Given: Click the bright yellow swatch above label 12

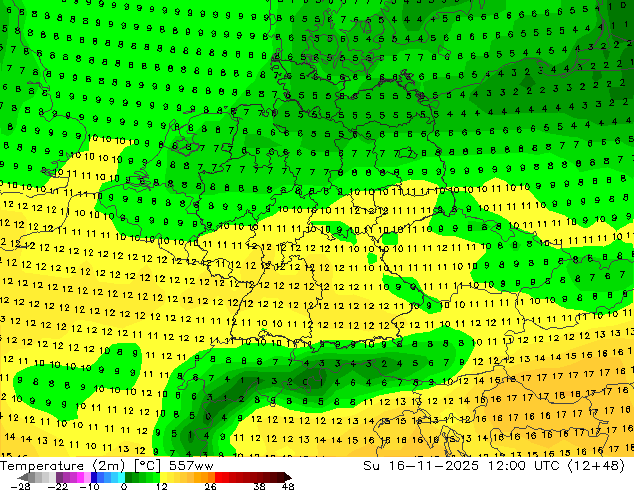Looking at the screenshot, I should [163, 477].
